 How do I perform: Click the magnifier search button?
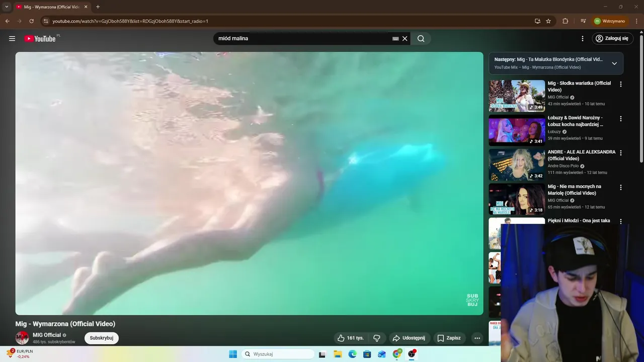tap(421, 39)
